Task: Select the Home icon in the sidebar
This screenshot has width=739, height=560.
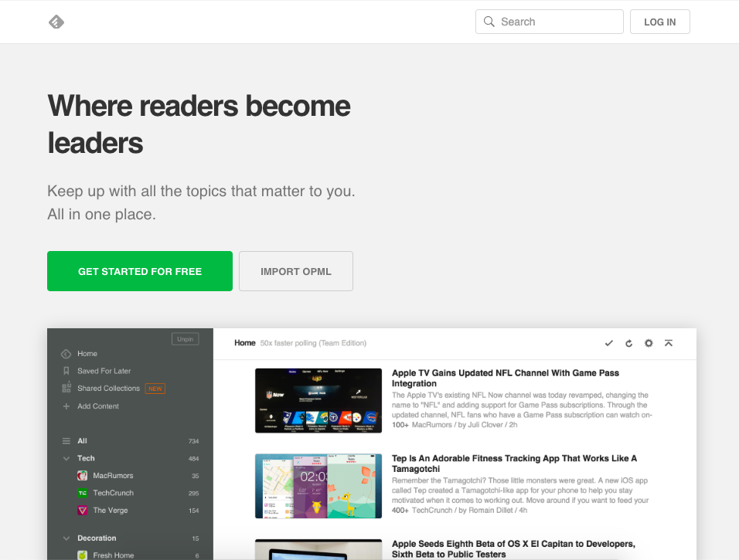Action: (x=66, y=354)
